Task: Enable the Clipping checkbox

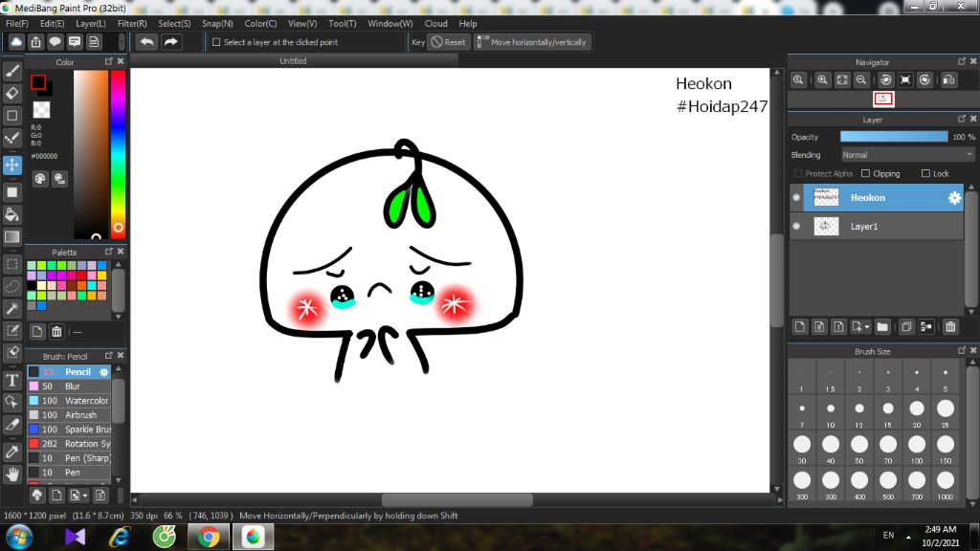Action: [x=865, y=173]
